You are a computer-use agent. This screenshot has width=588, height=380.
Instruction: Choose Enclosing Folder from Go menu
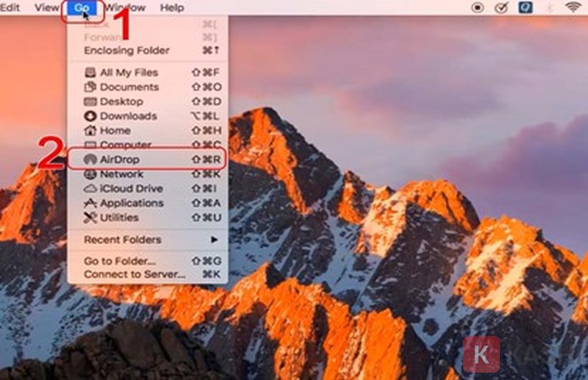pos(126,51)
